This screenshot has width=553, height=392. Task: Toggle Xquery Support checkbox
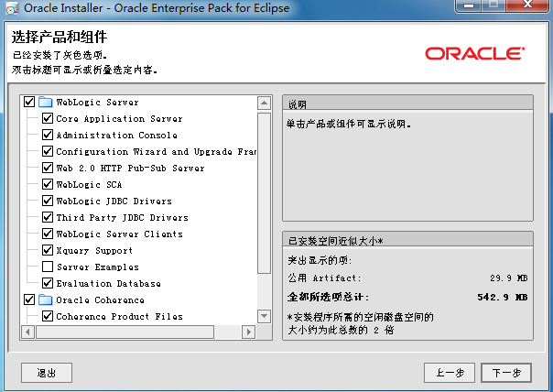point(48,250)
